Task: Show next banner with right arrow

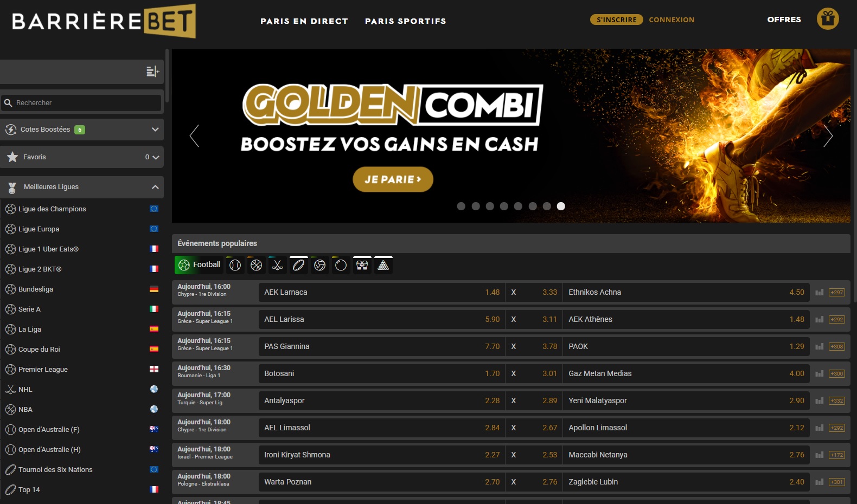Action: point(828,135)
